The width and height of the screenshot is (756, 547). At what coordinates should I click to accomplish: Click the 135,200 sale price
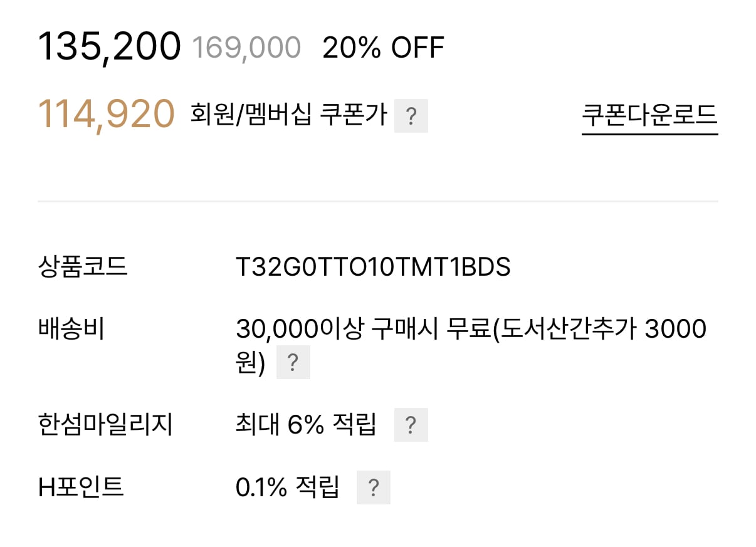point(110,47)
